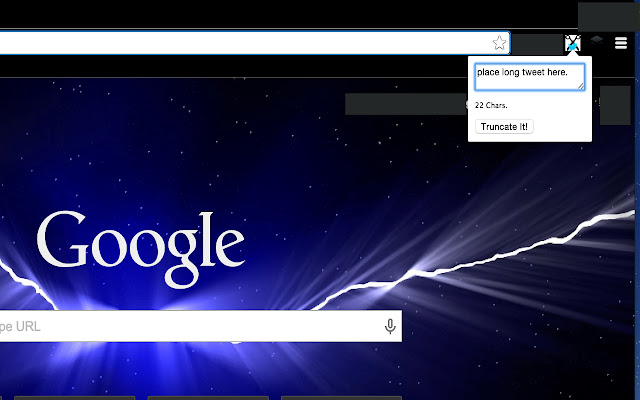Open the layered stack extension icon
Screen dimensions: 640x400
tap(597, 41)
